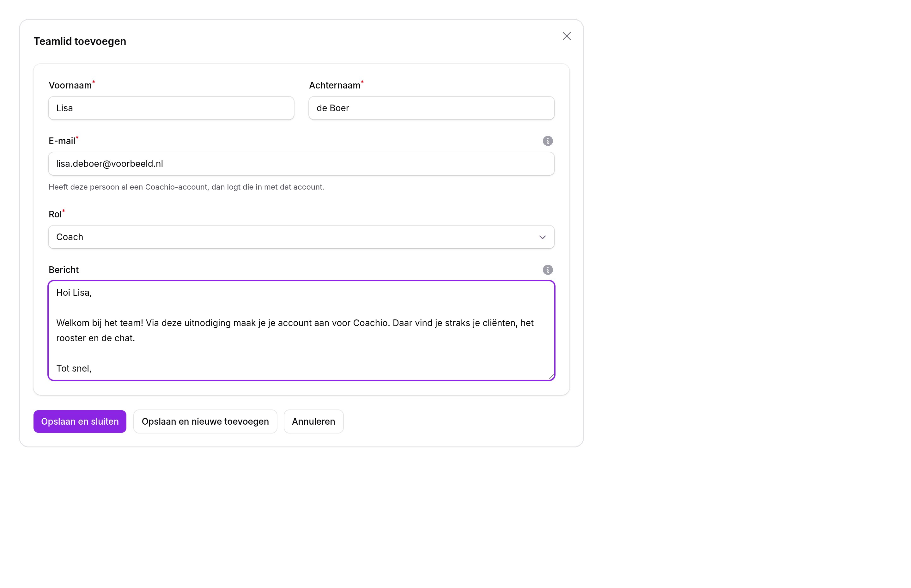
Task: Click the Bericht label
Action: coord(64,270)
